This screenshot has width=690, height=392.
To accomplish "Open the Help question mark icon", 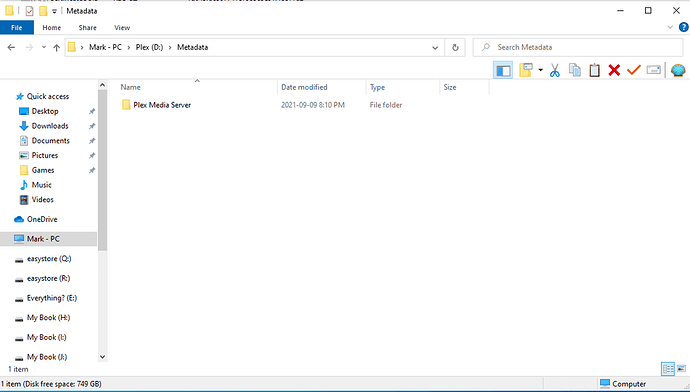I will click(683, 27).
